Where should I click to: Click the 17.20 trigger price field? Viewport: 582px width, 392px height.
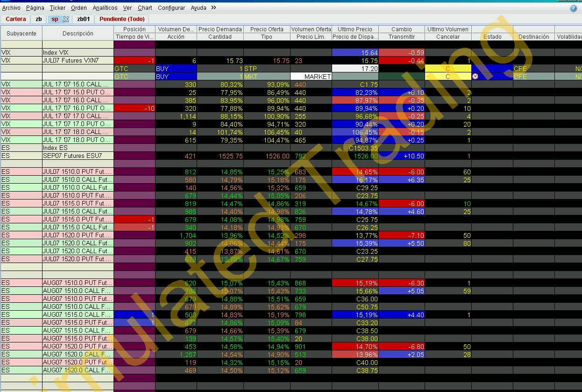coord(355,69)
